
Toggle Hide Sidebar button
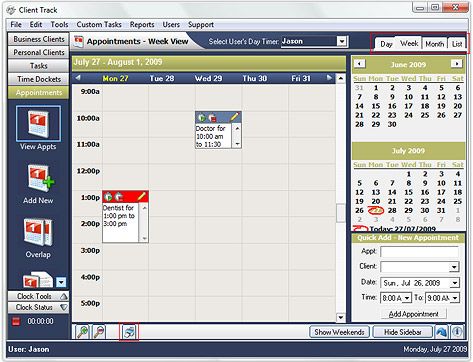tap(403, 332)
